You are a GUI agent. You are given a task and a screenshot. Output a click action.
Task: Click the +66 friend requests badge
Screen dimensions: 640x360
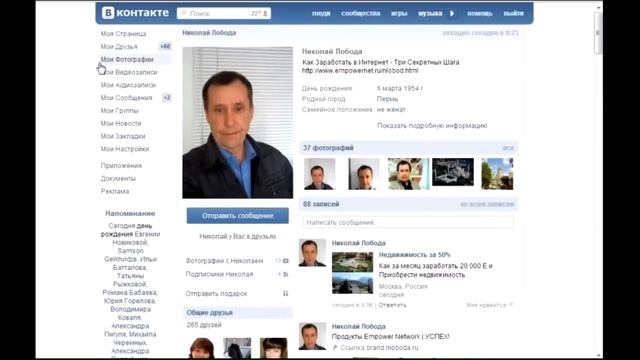tap(165, 47)
